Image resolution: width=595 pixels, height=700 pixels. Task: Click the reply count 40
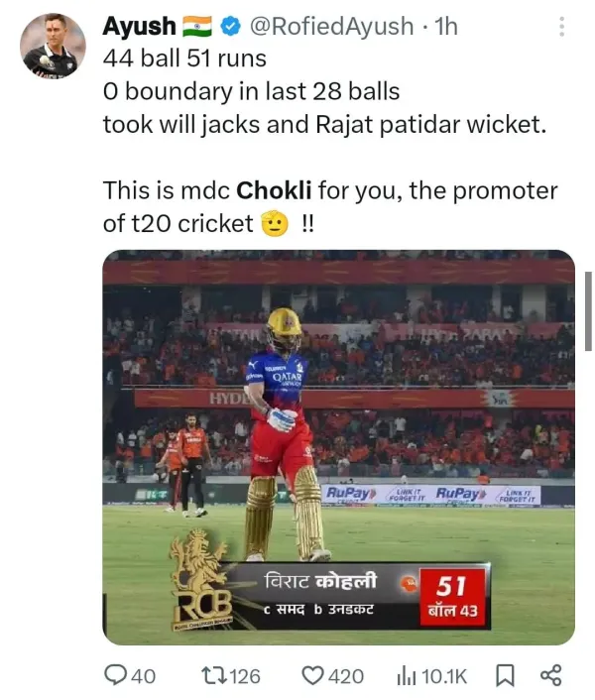tap(143, 676)
